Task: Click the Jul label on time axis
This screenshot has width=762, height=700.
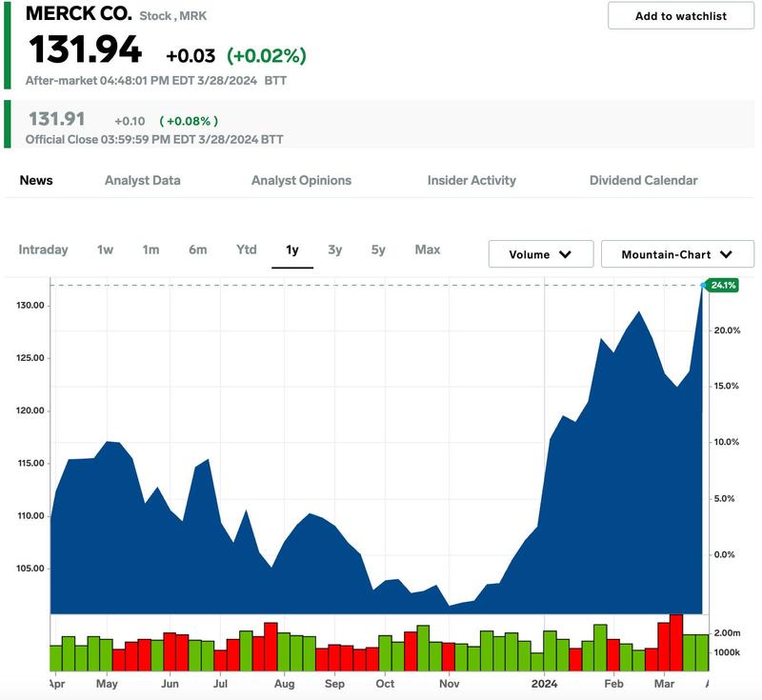Action: (x=220, y=684)
